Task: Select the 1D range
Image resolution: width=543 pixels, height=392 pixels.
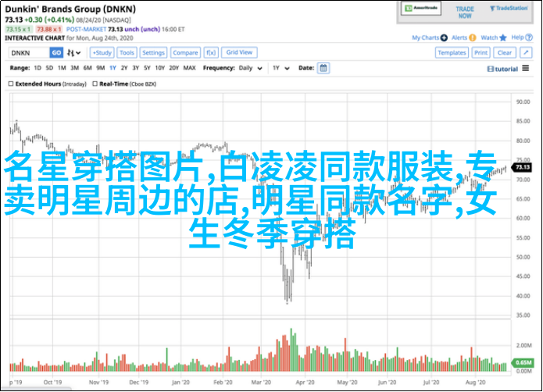Action: click(38, 68)
